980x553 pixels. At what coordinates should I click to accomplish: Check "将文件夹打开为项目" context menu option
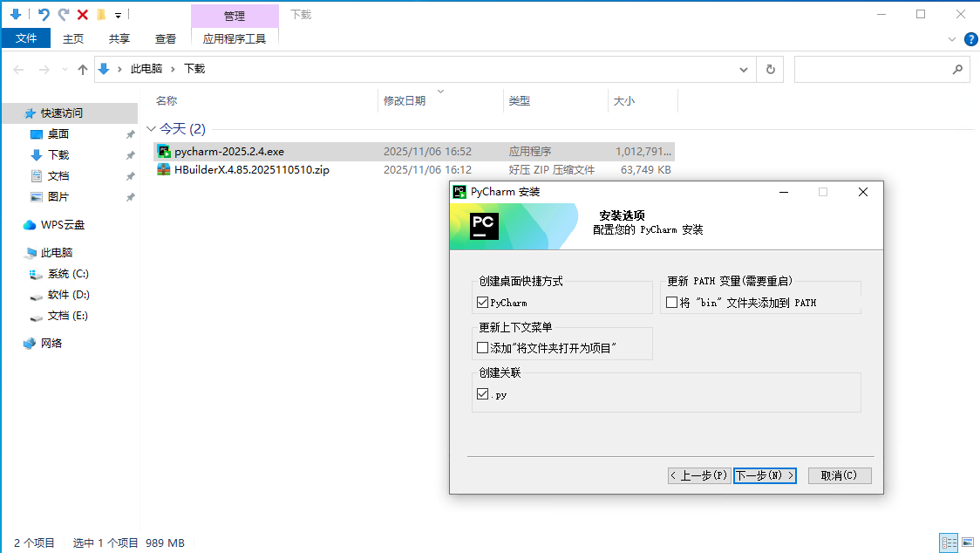(x=483, y=348)
